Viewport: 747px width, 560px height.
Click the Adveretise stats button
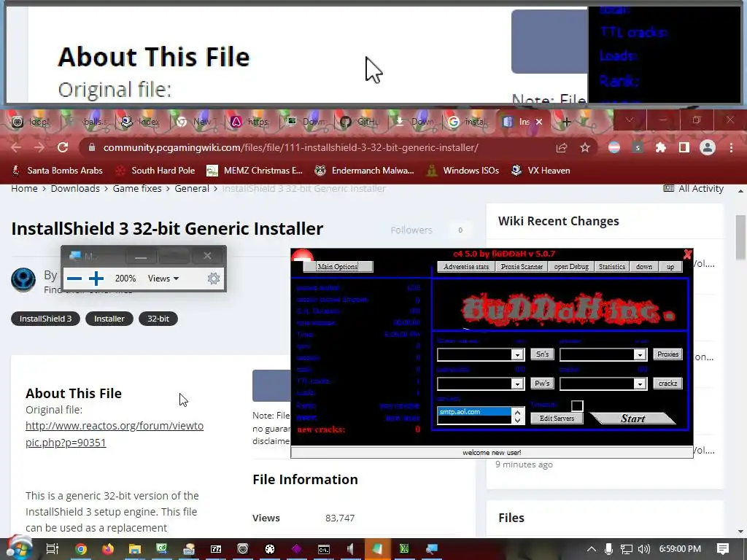click(x=466, y=267)
